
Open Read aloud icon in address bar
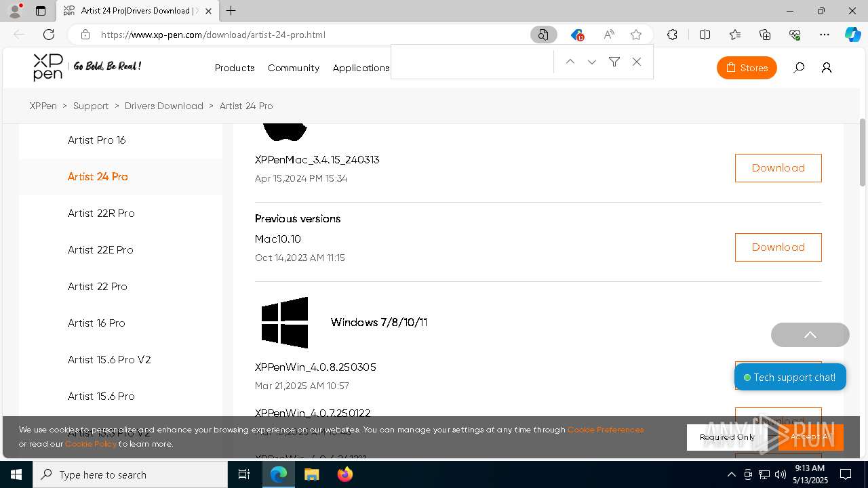coord(609,35)
